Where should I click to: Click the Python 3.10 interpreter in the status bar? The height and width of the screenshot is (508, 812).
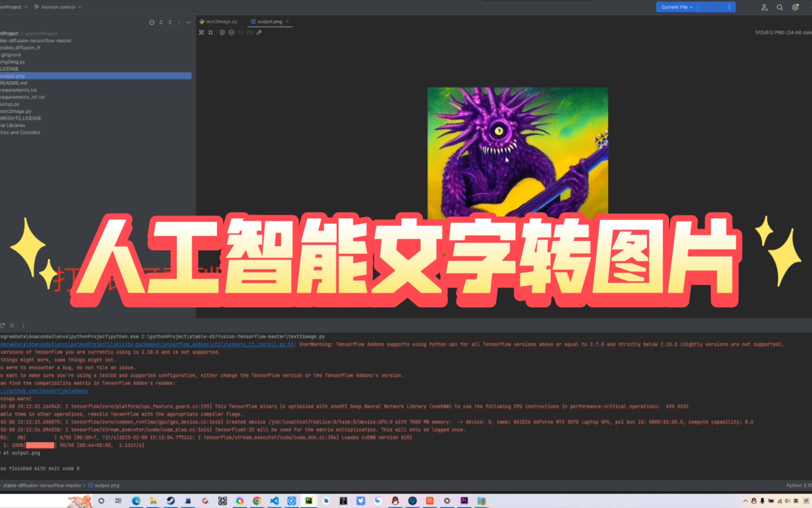[x=798, y=485]
